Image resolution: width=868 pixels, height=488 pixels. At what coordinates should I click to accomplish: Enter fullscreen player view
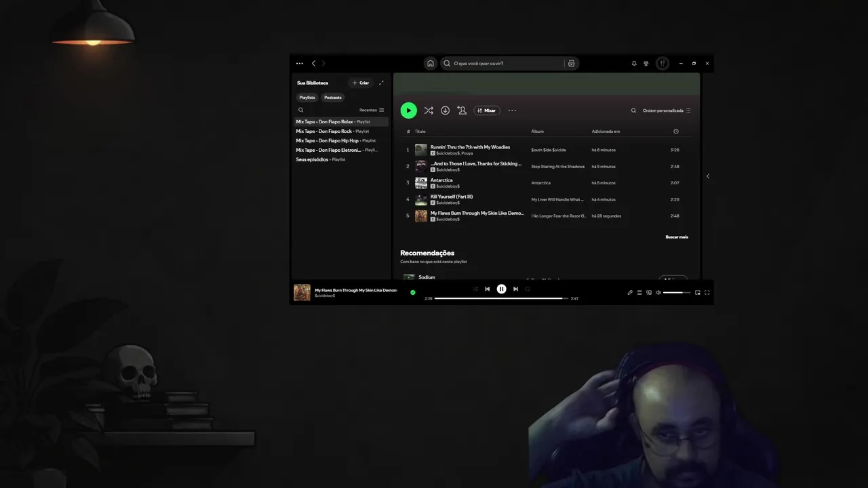point(707,293)
